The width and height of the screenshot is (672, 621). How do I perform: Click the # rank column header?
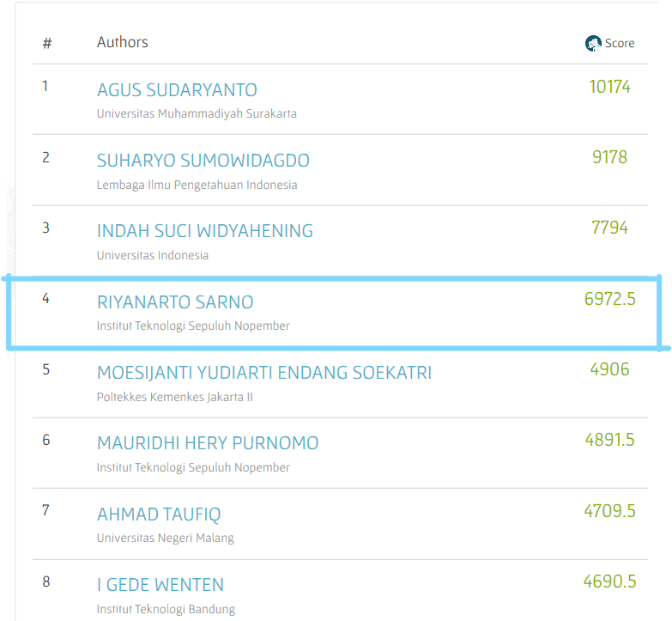click(47, 43)
